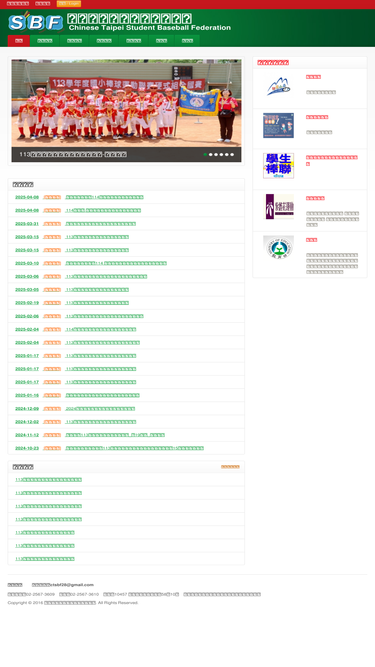Click the orange category tag on 2024-11-12 row

pyautogui.click(x=52, y=435)
